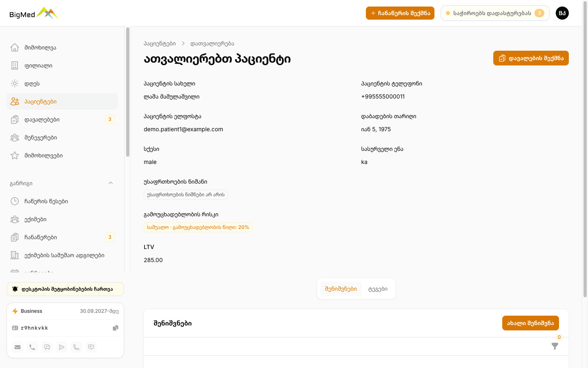Click the მიმოხილვები star icon
Viewport: 588px width, 368px height.
click(15, 155)
